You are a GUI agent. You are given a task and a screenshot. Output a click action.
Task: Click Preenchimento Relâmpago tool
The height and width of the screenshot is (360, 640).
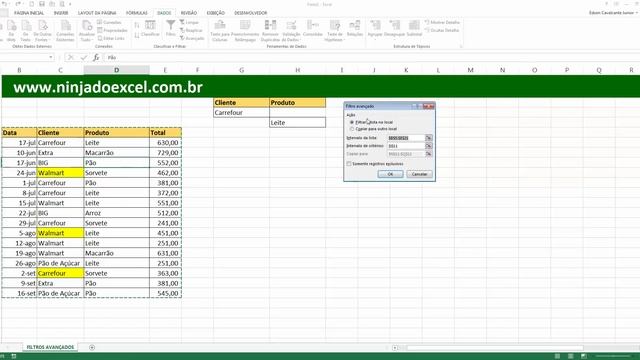click(x=245, y=31)
